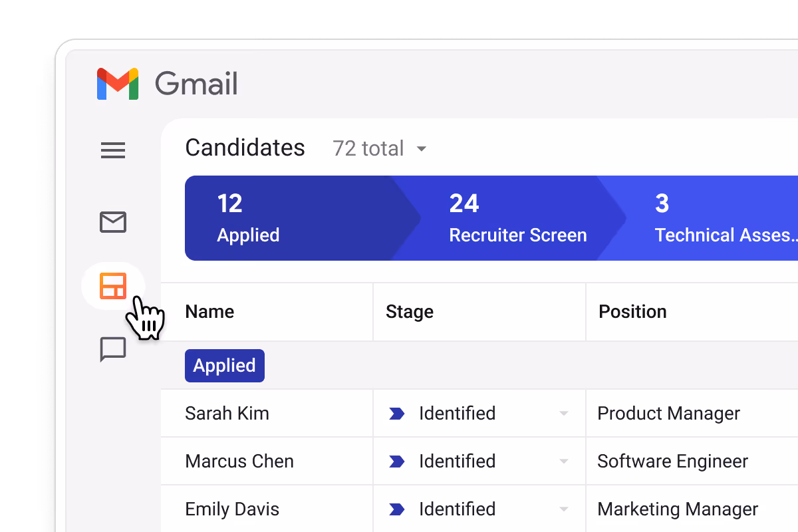Select the Marcus Chen name cell

click(267, 462)
